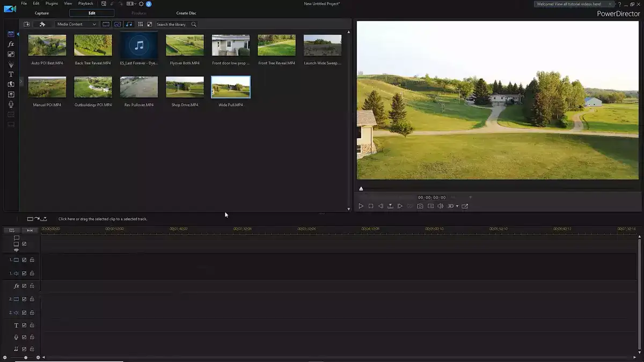Click the plug-ins puzzle piece icon
Image resolution: width=644 pixels, height=362 pixels.
click(x=42, y=24)
